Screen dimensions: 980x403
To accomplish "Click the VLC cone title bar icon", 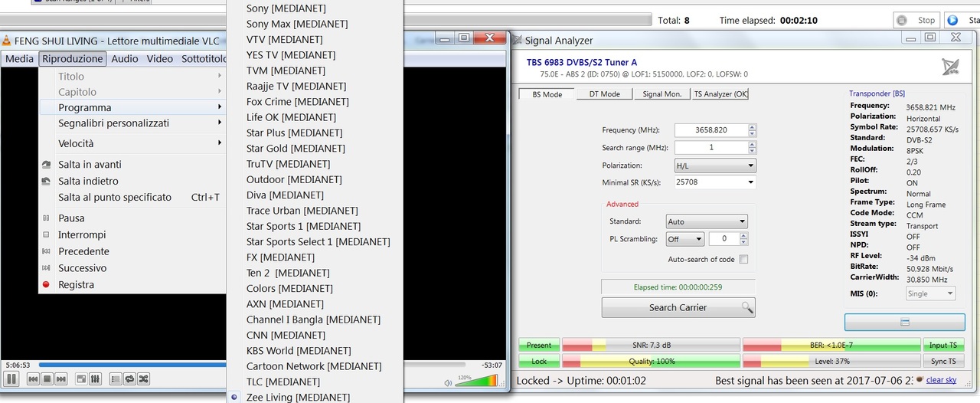I will (x=7, y=41).
